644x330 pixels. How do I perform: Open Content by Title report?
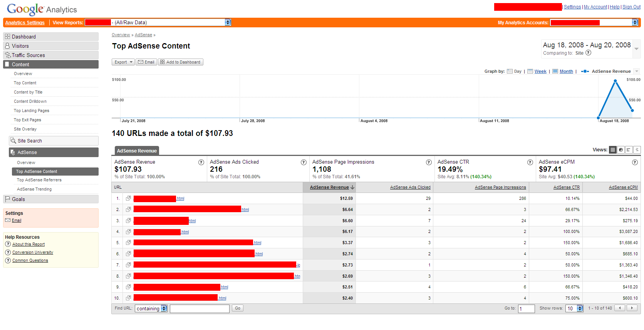click(x=28, y=92)
